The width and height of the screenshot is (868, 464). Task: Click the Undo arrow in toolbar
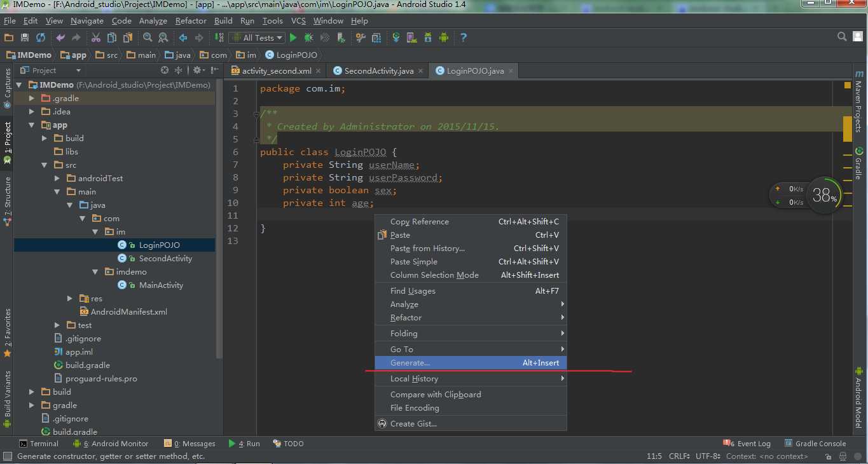[61, 38]
